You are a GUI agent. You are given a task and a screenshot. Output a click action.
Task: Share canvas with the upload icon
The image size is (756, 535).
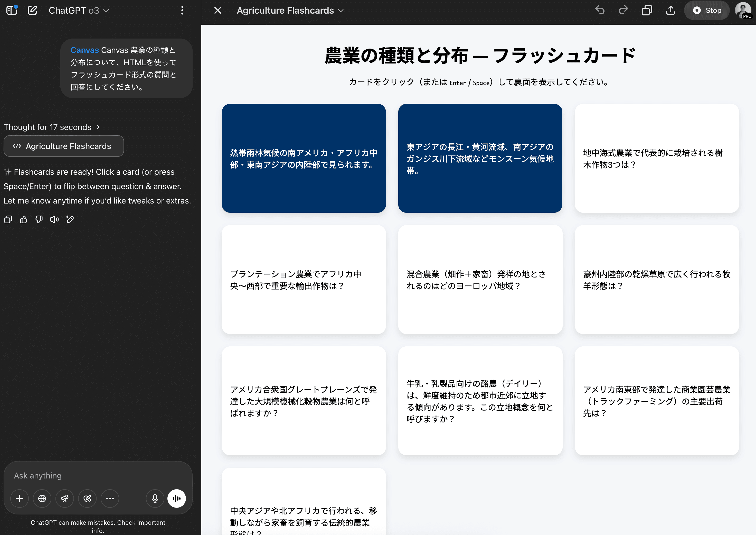[x=670, y=10]
